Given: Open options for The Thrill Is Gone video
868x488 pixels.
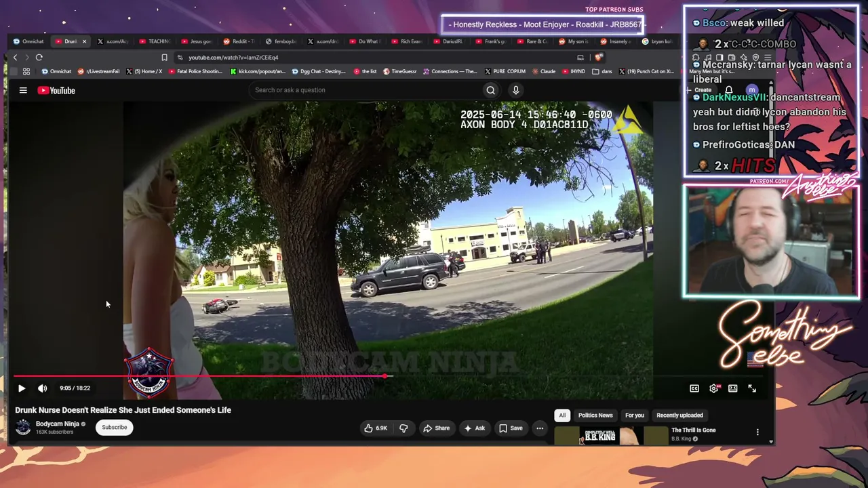Looking at the screenshot, I should (x=757, y=432).
